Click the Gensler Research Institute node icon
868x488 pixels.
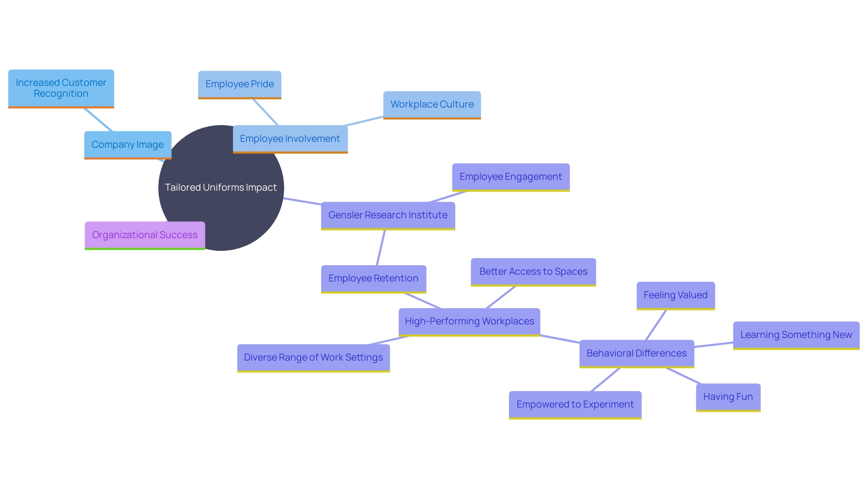pyautogui.click(x=389, y=215)
